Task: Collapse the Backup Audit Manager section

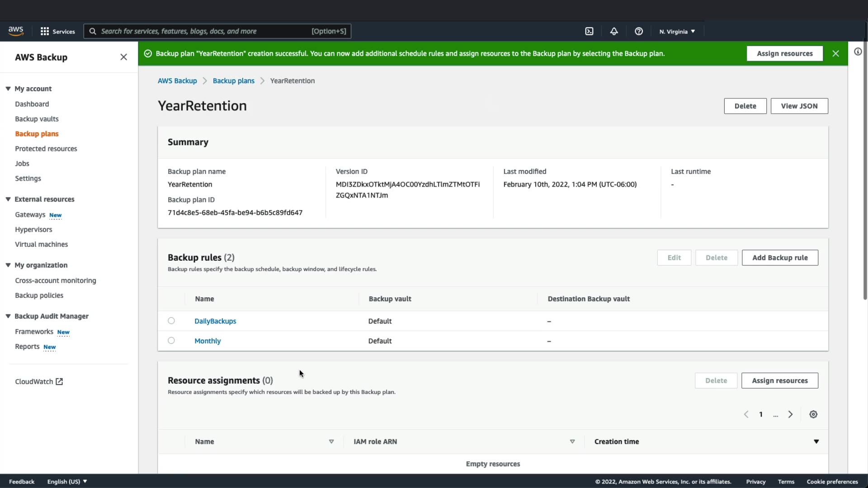Action: click(8, 316)
